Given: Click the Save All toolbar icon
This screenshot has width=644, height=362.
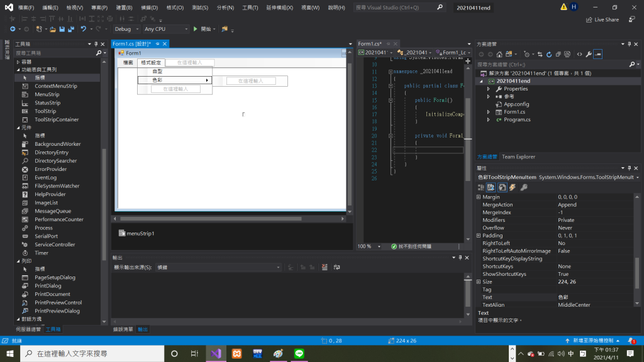Looking at the screenshot, I should (71, 29).
